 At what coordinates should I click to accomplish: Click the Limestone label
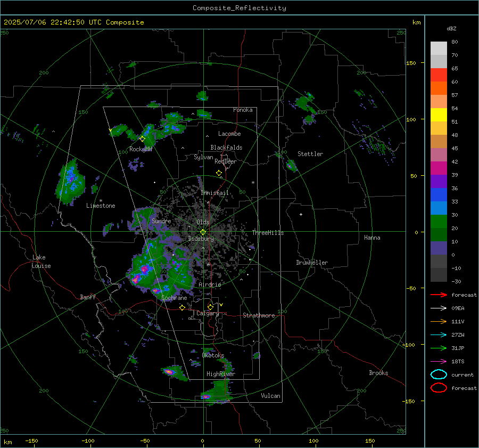click(x=101, y=206)
